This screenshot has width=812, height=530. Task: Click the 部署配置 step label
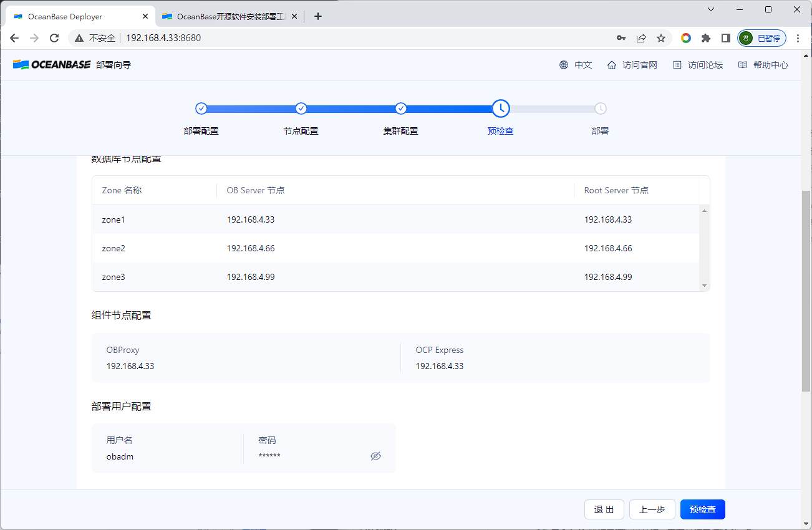(x=201, y=131)
